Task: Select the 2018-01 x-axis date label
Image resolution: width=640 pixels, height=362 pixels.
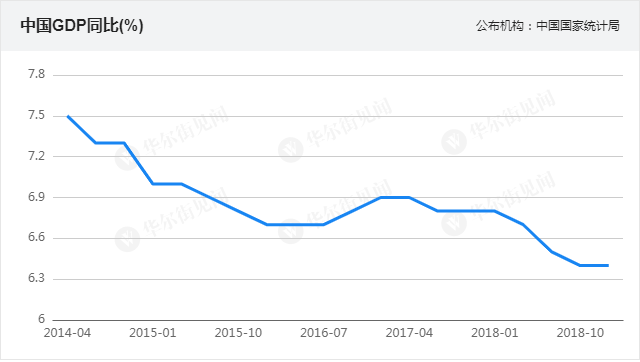Action: click(x=495, y=333)
